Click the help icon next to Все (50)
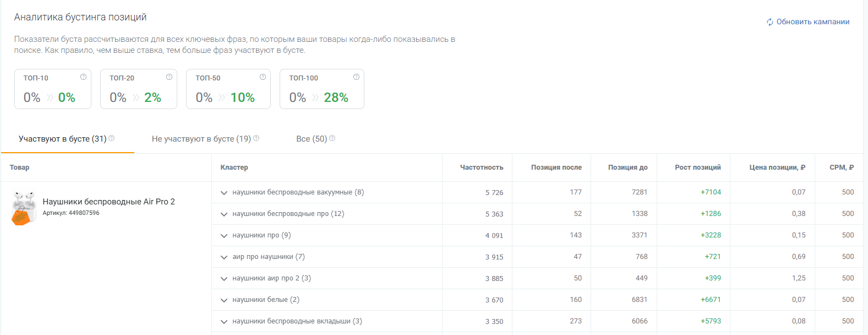 point(332,138)
